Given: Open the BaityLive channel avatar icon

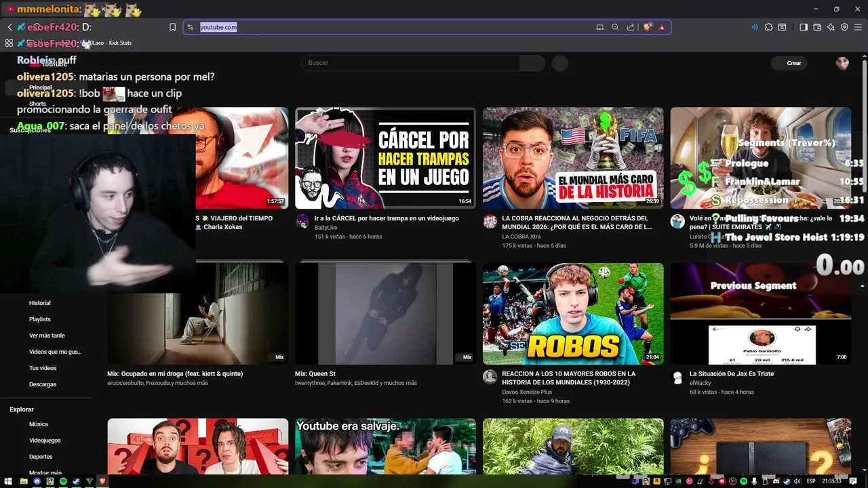Looking at the screenshot, I should coord(302,221).
